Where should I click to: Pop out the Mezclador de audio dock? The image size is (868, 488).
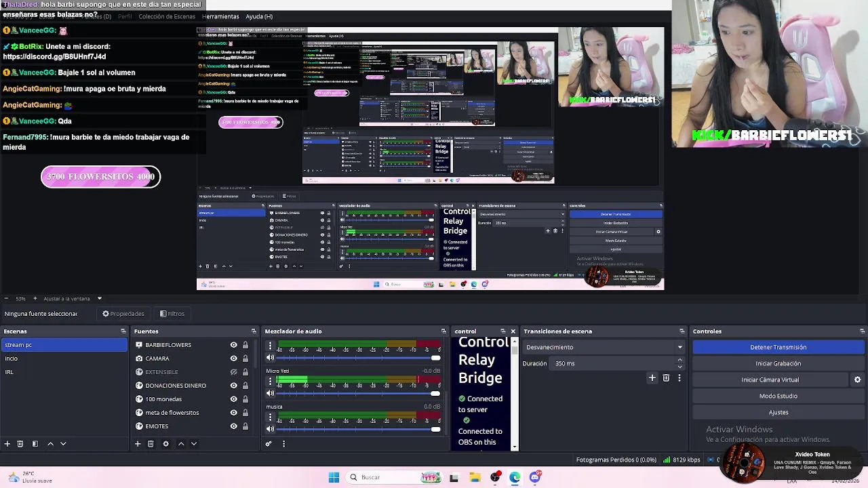point(443,331)
